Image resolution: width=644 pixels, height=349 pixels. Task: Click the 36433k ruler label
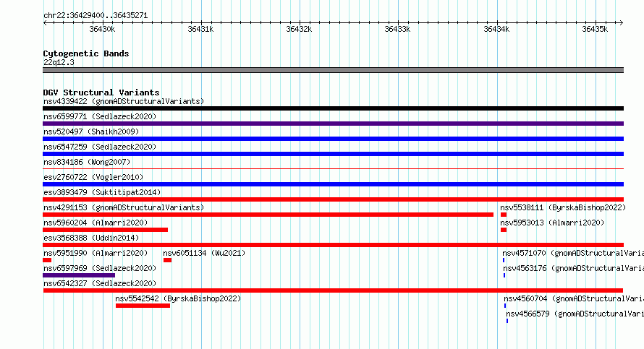[397, 29]
